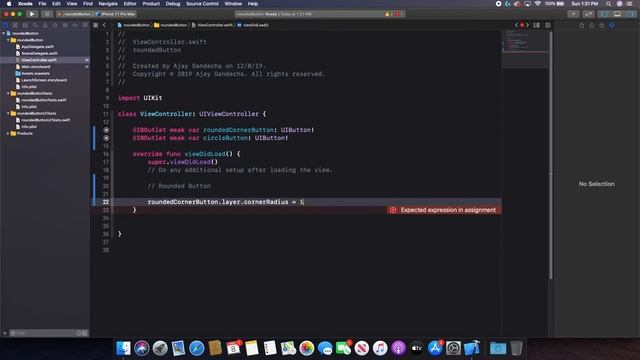Screen dimensions: 640x360
Task: Open the Editor menu
Action: pyautogui.click(x=130, y=4)
